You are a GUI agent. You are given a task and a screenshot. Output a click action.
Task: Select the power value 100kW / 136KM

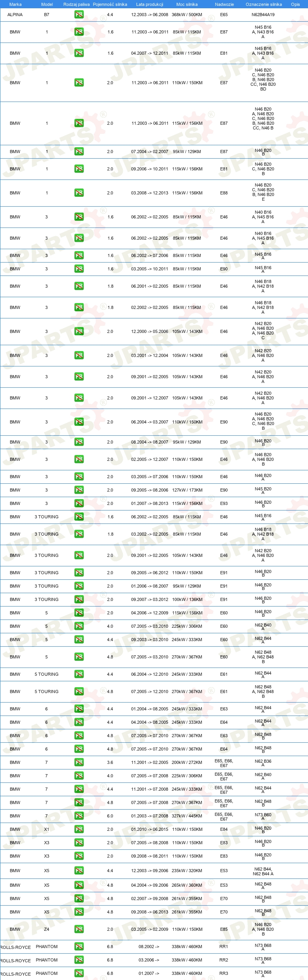tap(187, 599)
